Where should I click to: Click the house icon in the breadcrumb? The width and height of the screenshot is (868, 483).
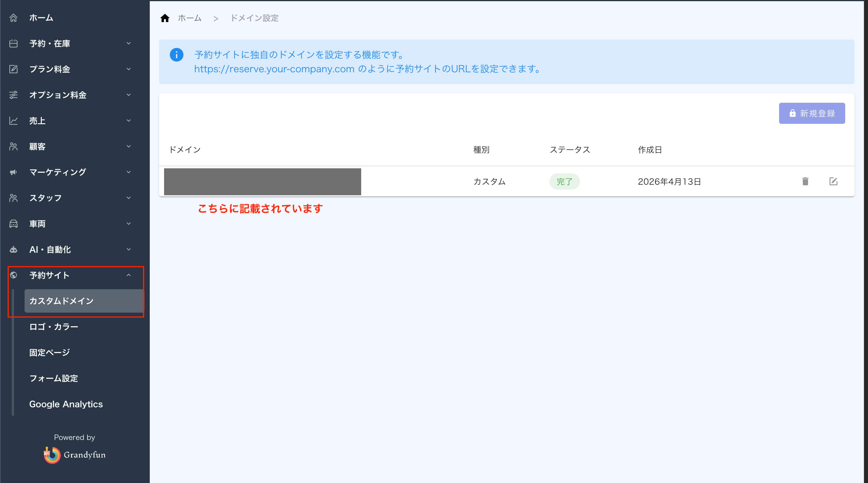click(x=165, y=18)
